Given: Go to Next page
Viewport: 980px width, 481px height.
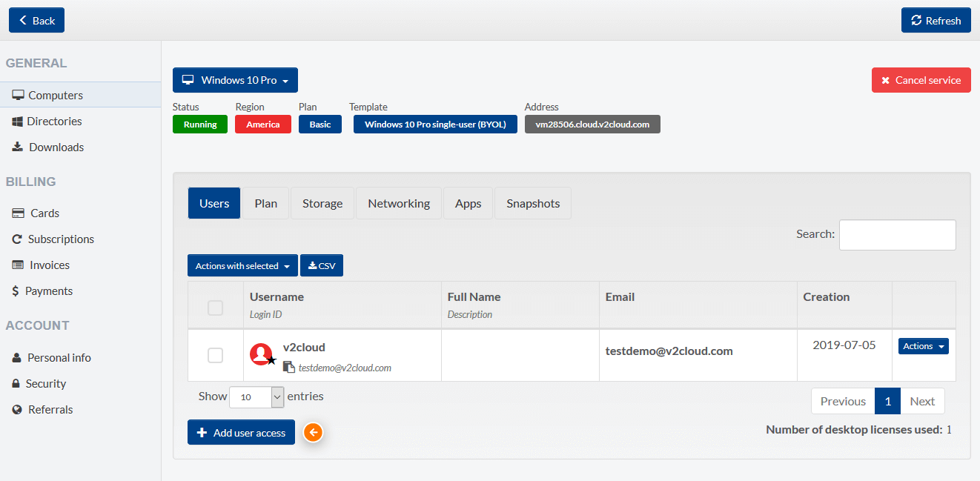Looking at the screenshot, I should tap(922, 401).
